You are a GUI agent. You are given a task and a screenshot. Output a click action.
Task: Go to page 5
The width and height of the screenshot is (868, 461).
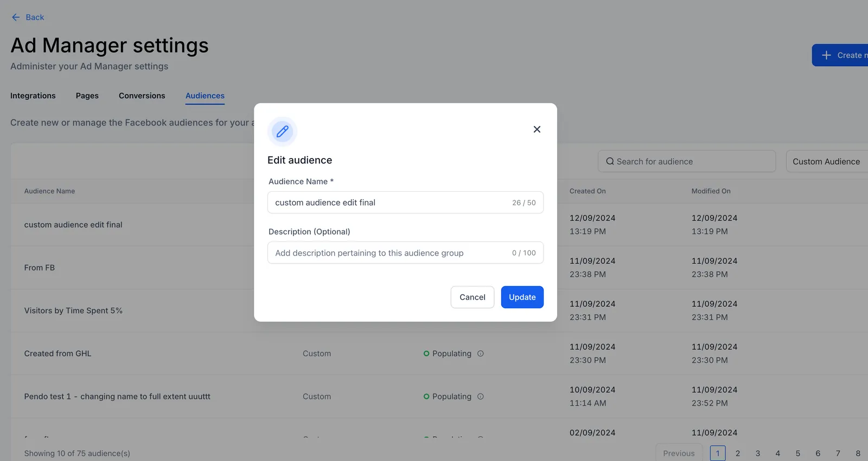(798, 453)
